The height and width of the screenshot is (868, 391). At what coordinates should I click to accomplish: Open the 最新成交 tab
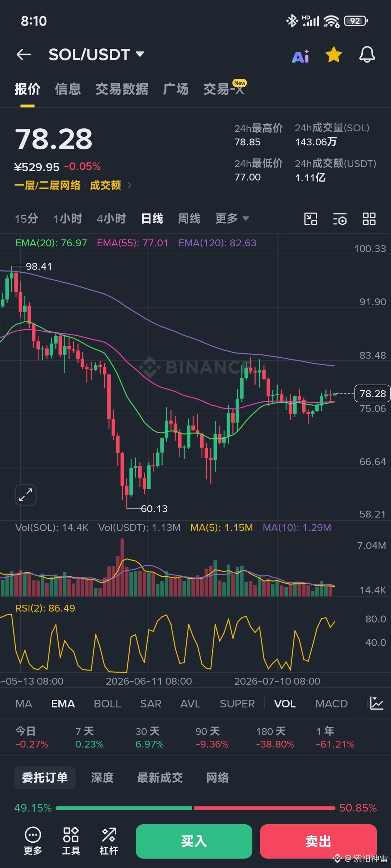click(160, 778)
